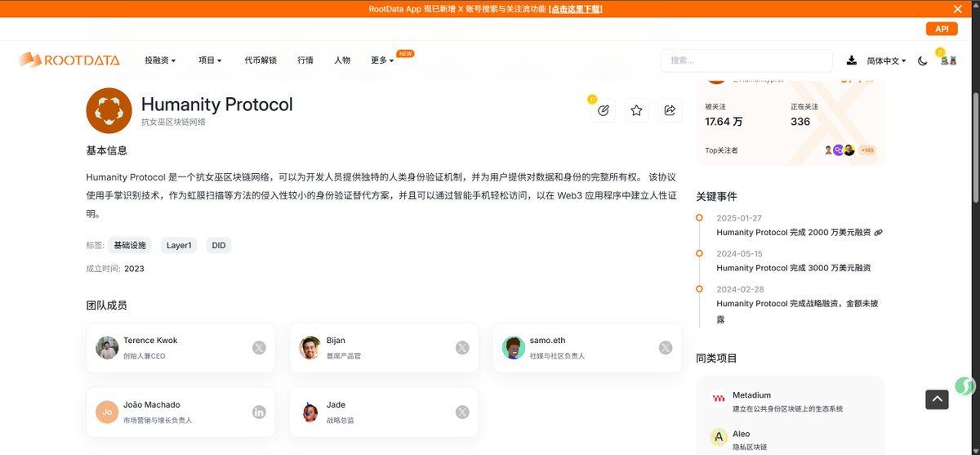Open the +143 more followers badge
The width and height of the screenshot is (980, 455).
866,150
